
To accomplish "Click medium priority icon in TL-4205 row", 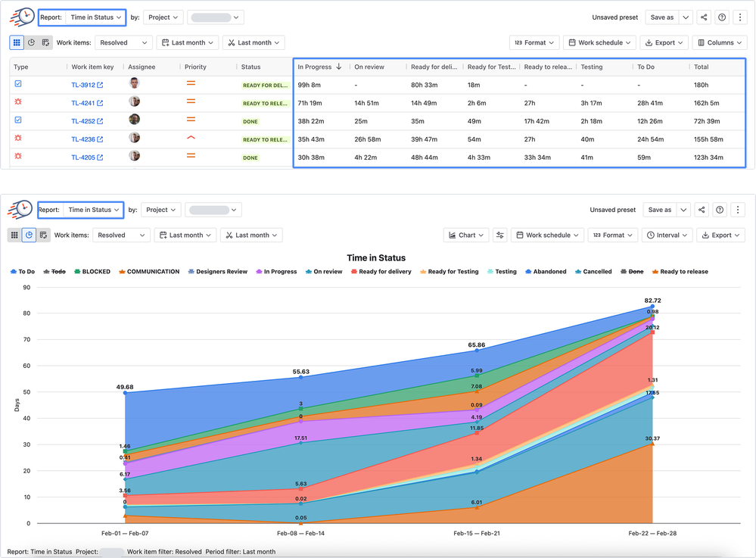I will 191,155.
